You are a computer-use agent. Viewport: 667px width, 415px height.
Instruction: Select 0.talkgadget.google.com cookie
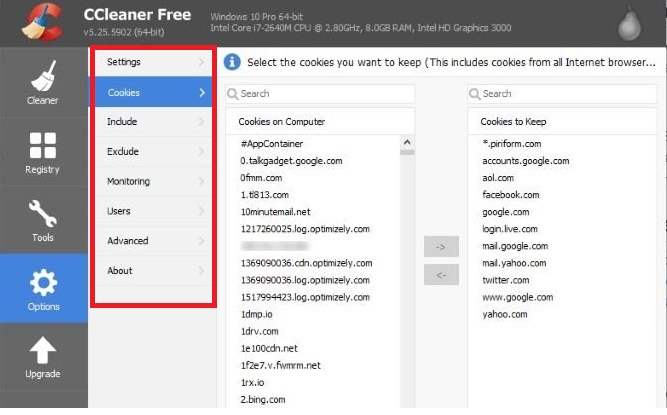pos(291,161)
